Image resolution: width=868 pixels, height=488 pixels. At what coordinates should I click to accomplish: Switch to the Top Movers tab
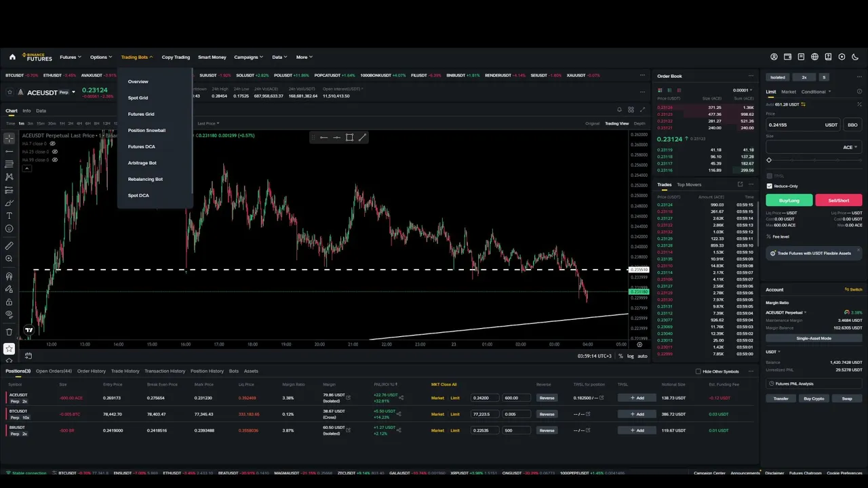coord(689,184)
